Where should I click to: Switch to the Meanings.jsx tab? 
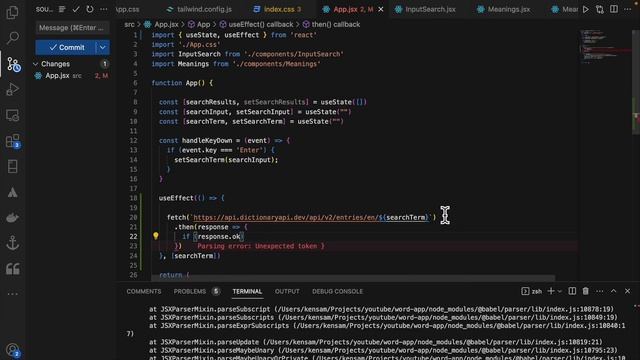(504, 9)
